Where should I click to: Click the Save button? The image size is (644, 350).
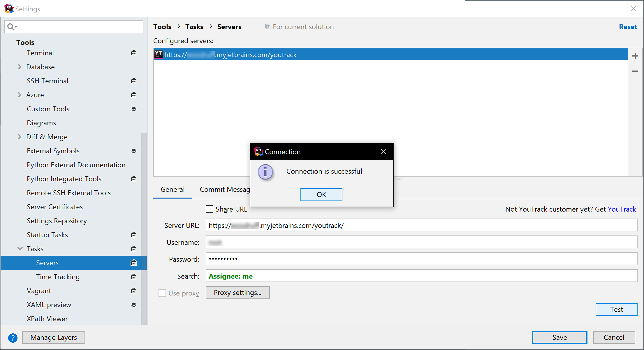(x=560, y=337)
